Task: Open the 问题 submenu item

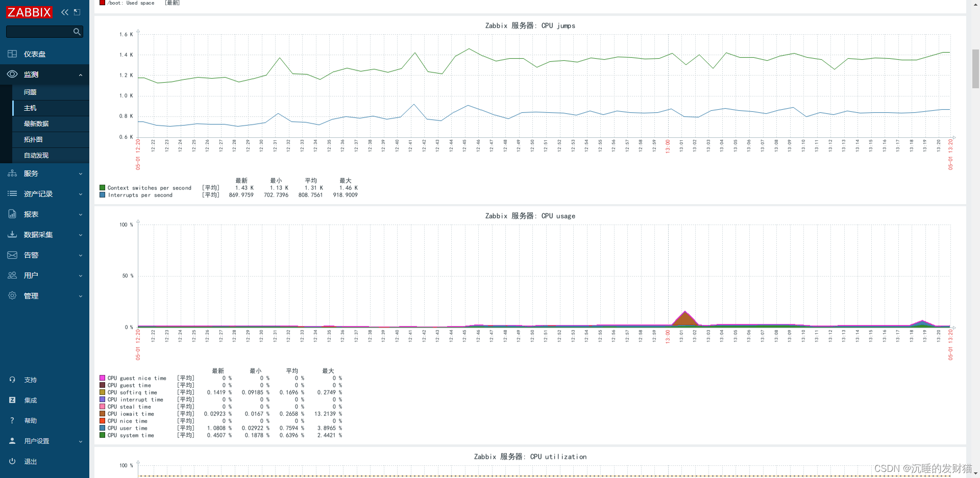Action: click(51, 92)
